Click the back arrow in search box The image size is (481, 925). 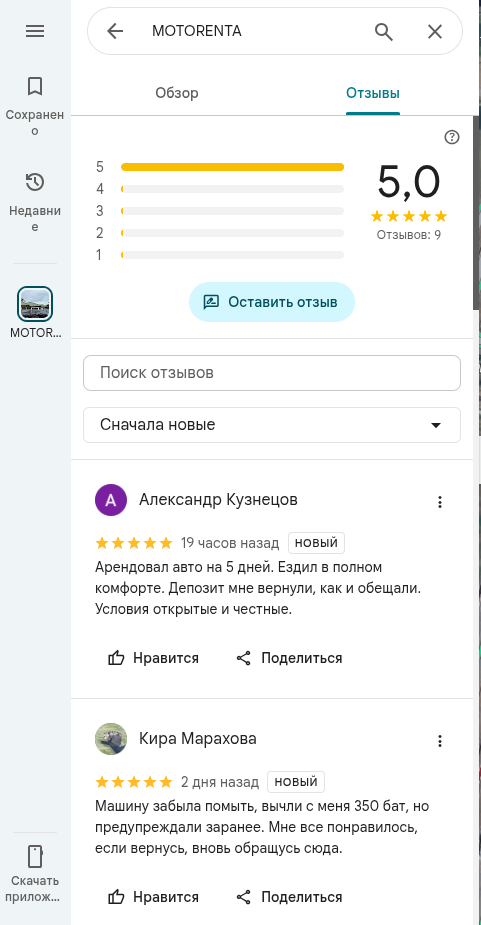pos(115,31)
